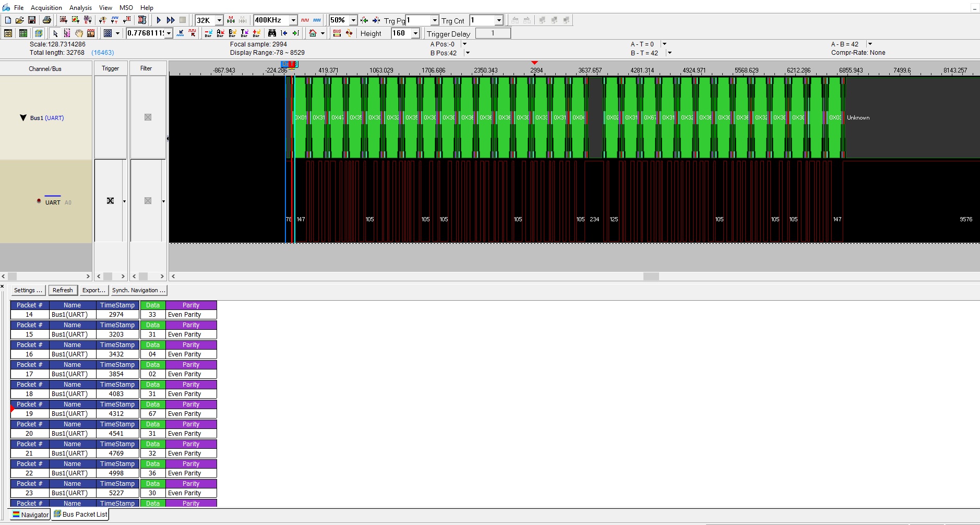Click the Add Bar (plus) icon
This screenshot has height=525, width=980.
256,33
